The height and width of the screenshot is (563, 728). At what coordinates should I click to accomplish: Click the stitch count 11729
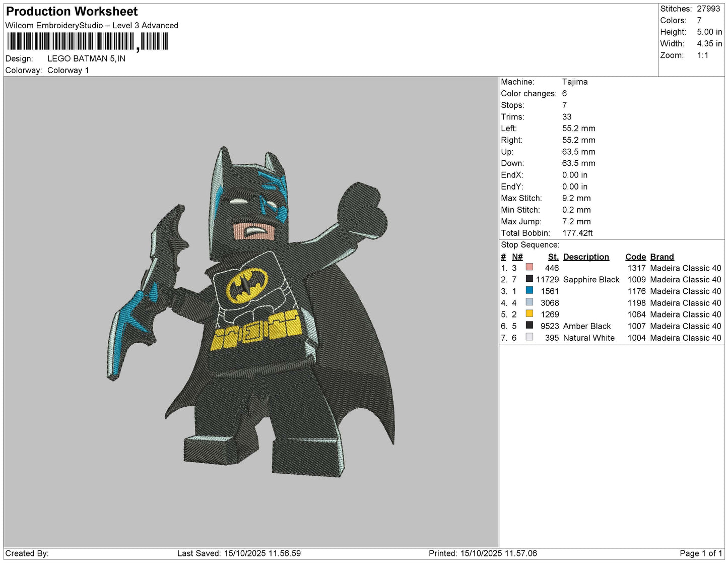[547, 279]
